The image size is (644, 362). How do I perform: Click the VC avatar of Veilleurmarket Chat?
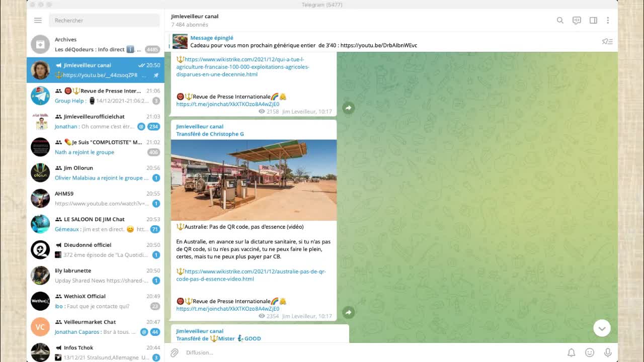(x=40, y=326)
